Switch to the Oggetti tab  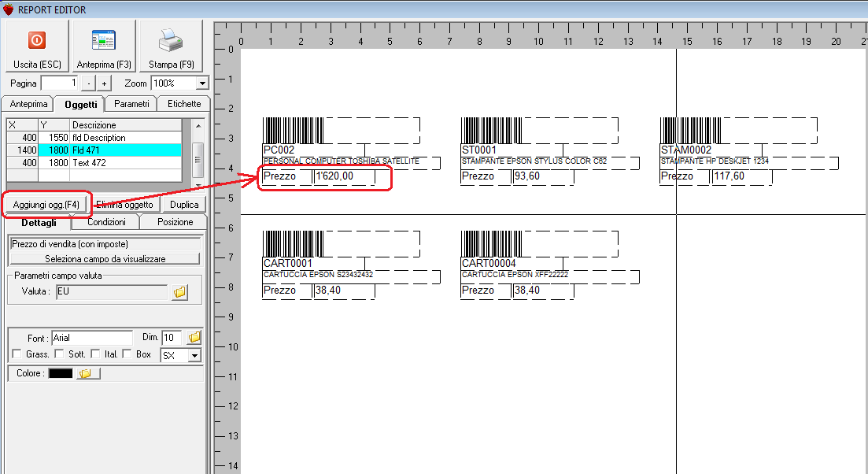click(x=81, y=104)
